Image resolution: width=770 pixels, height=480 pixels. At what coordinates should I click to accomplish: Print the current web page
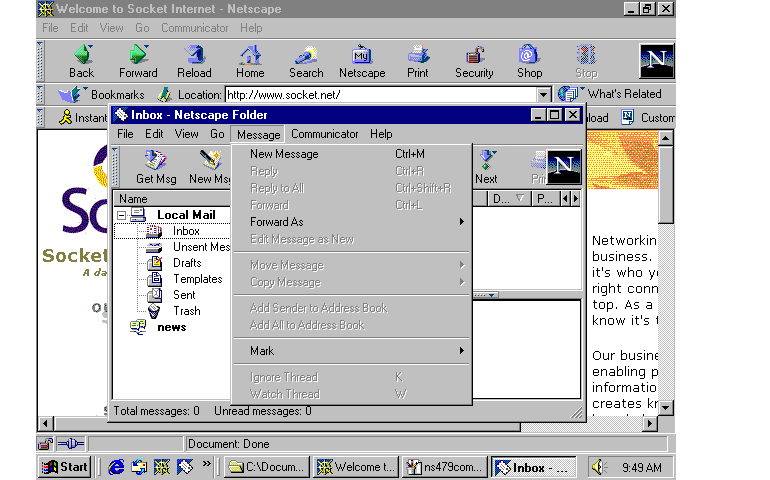[418, 61]
